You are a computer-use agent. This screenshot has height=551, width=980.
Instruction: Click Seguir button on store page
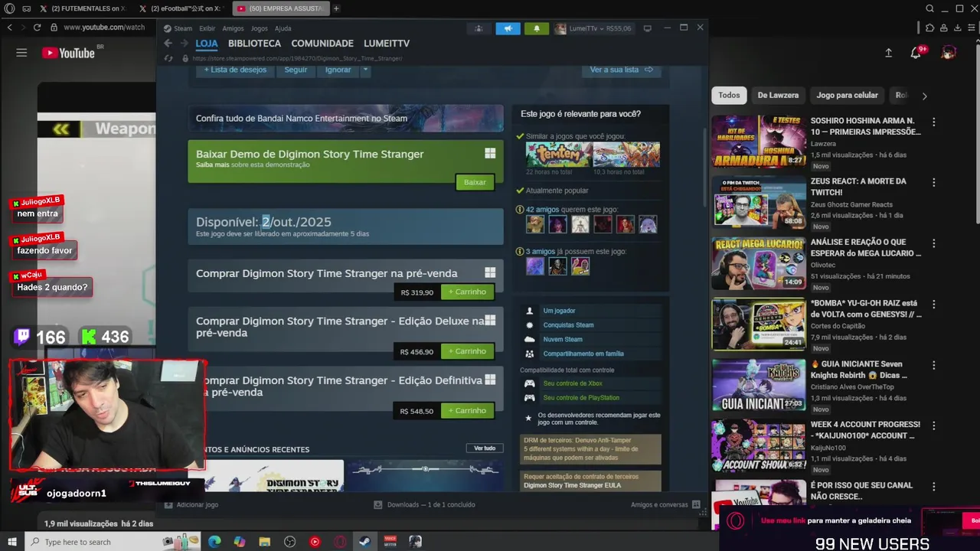click(296, 70)
